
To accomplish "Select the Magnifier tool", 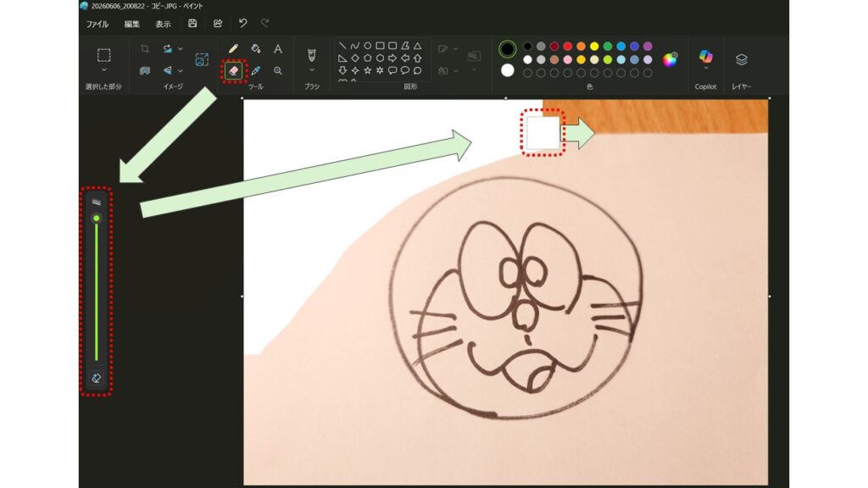I will [x=278, y=71].
